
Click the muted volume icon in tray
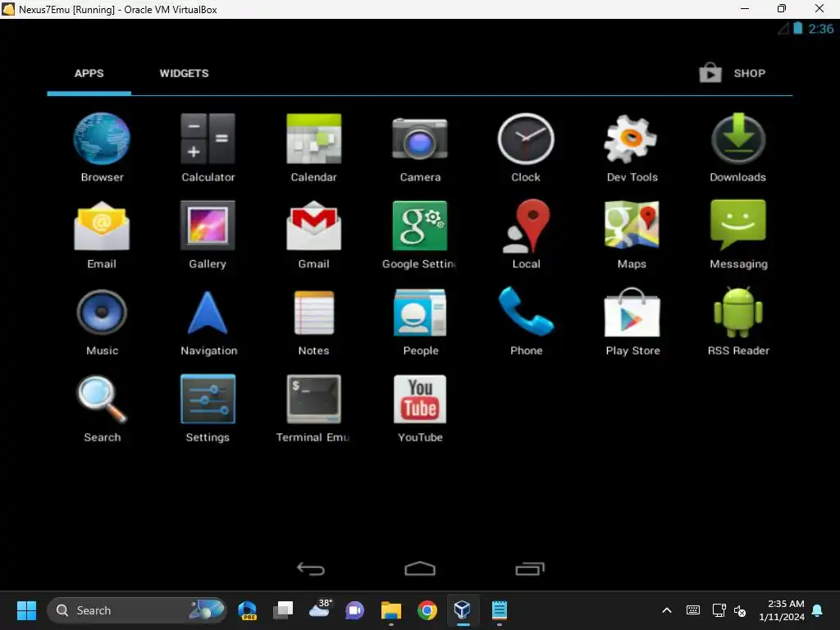(x=740, y=610)
